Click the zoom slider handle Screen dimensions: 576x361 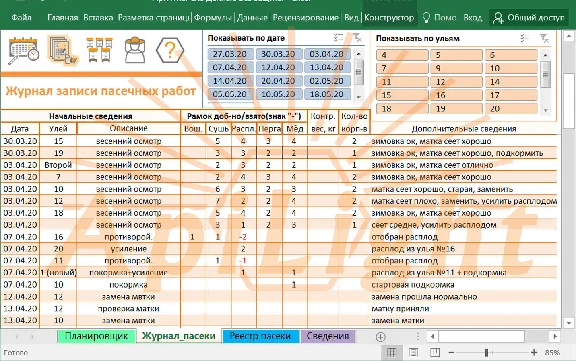click(x=486, y=353)
